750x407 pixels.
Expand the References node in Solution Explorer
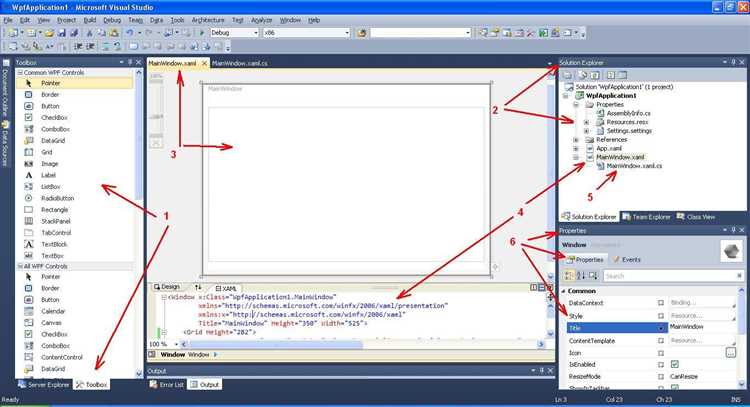click(x=576, y=140)
